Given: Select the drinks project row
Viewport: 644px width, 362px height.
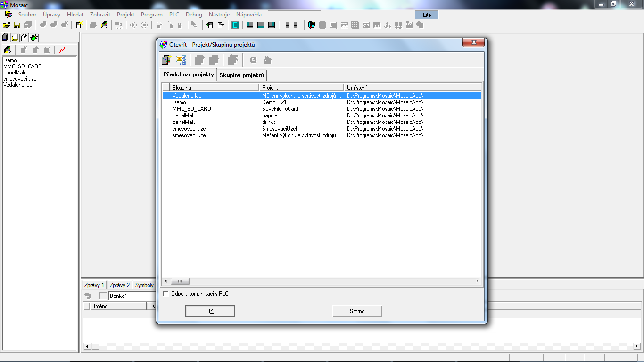Looking at the screenshot, I should pyautogui.click(x=322, y=122).
